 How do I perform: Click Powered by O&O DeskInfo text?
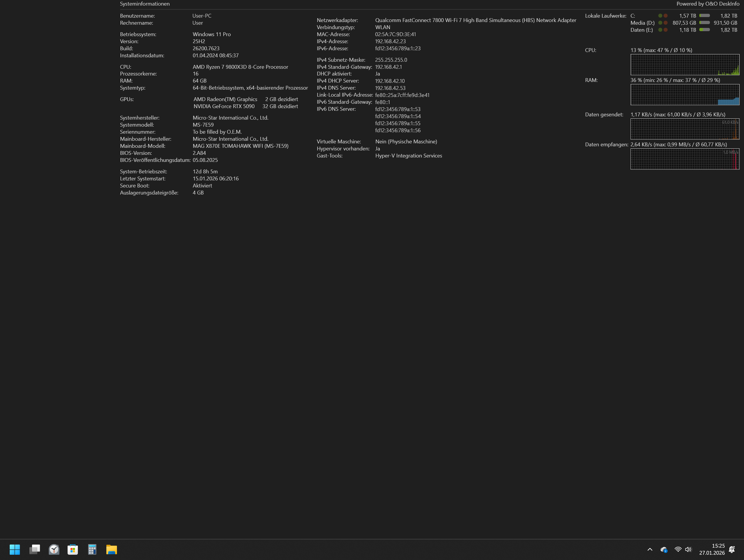click(x=708, y=4)
